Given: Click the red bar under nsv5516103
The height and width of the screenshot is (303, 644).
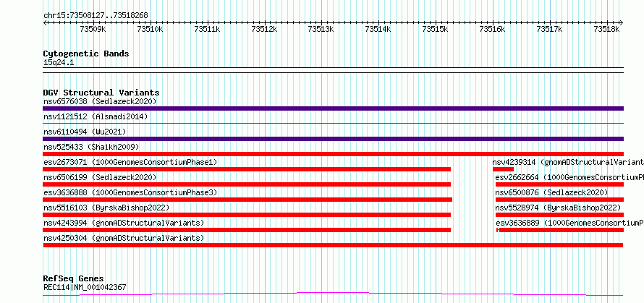Looking at the screenshot, I should pyautogui.click(x=247, y=215).
